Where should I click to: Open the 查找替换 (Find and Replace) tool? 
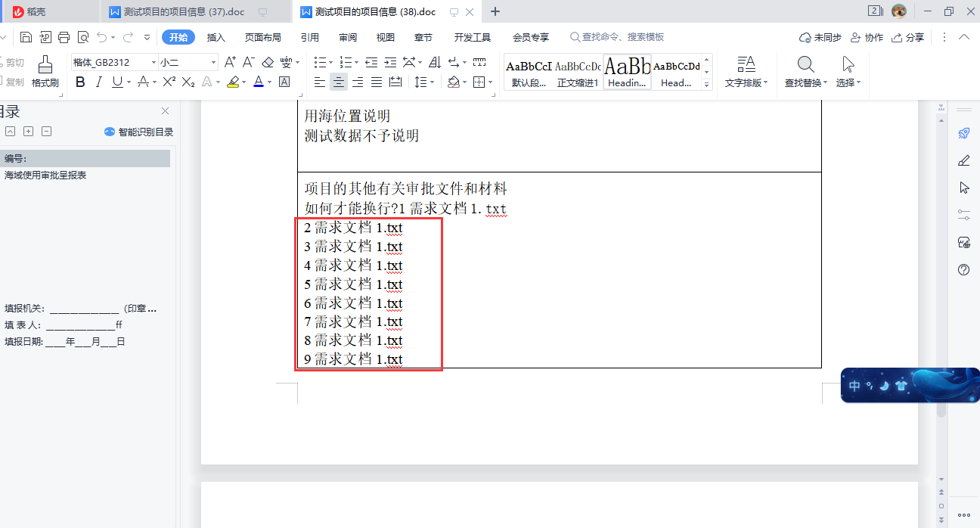(x=803, y=72)
